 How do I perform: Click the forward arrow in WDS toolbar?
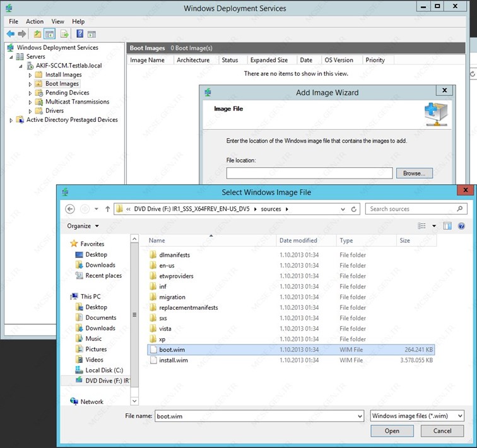(21, 34)
